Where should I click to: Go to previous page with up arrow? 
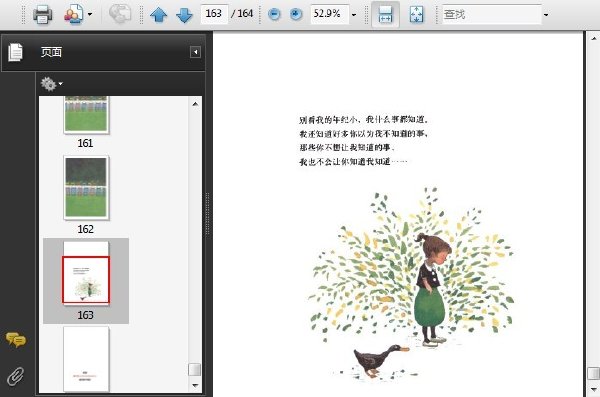click(x=158, y=15)
